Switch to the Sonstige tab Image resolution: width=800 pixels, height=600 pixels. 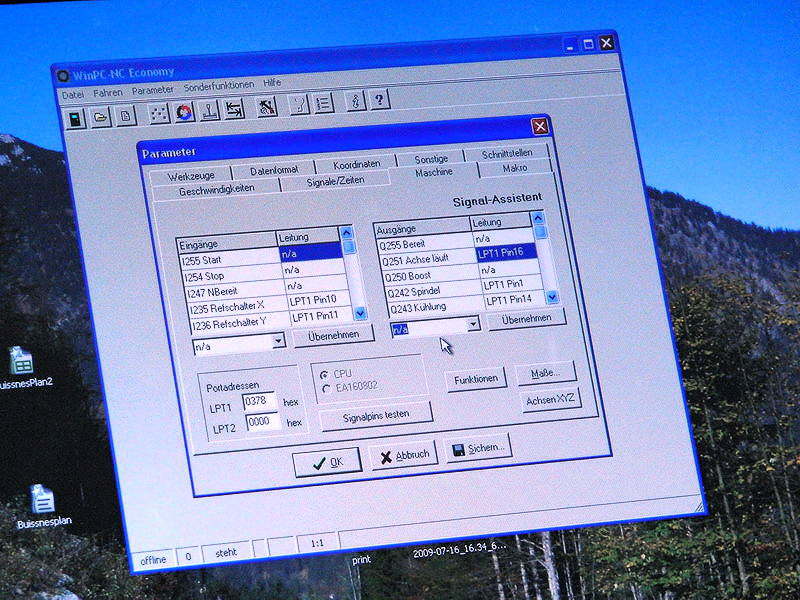431,159
